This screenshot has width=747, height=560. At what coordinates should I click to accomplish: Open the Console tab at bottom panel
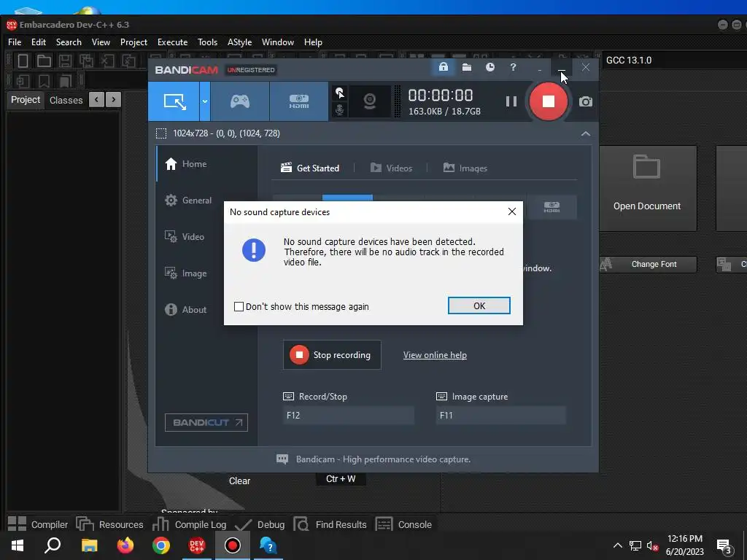coord(404,524)
